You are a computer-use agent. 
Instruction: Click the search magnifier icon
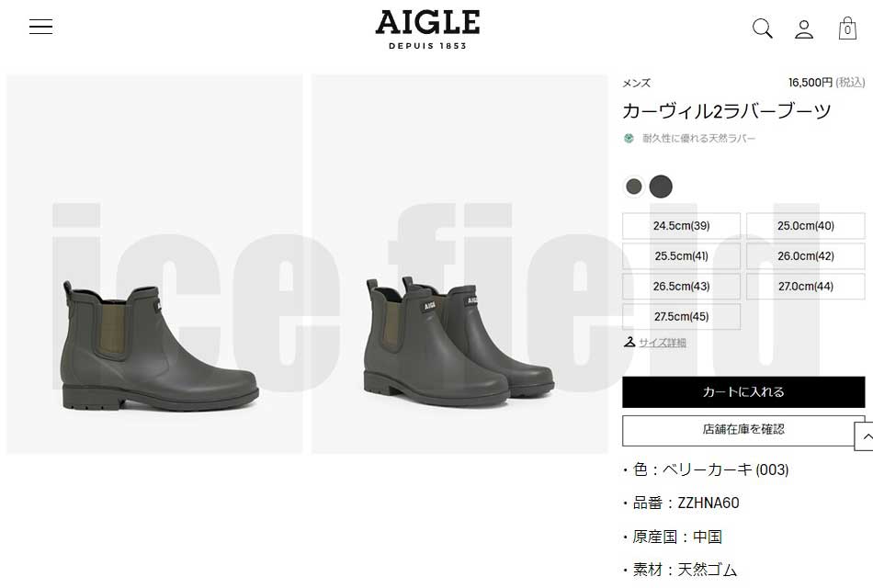pos(762,28)
